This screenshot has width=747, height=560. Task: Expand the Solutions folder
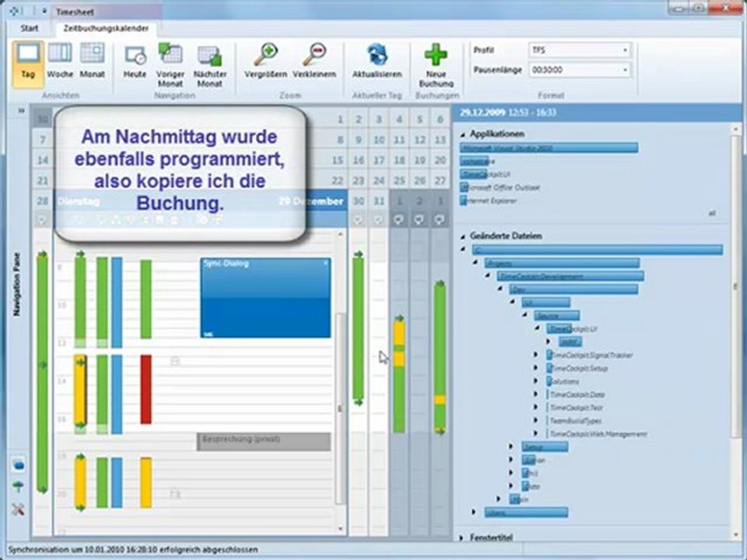pyautogui.click(x=536, y=381)
